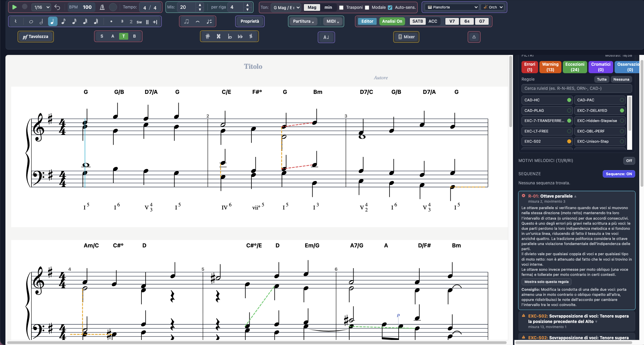Click the undo arrow icon
644x345 pixels.
click(x=57, y=7)
